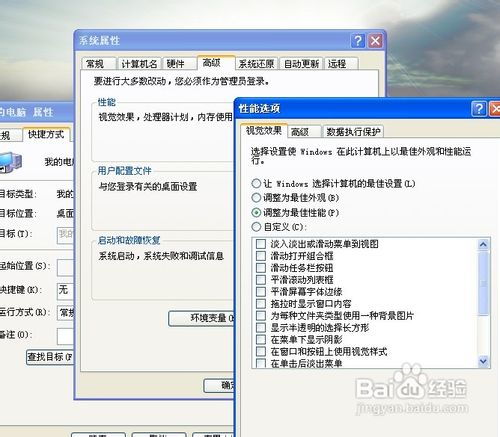Enable 滑动任务栏按钮 checkbox
The height and width of the screenshot is (437, 500).
tap(261, 268)
